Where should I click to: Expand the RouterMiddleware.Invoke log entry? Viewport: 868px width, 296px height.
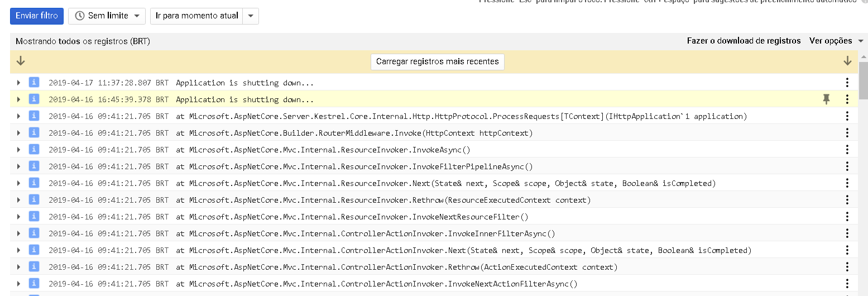[x=18, y=133]
